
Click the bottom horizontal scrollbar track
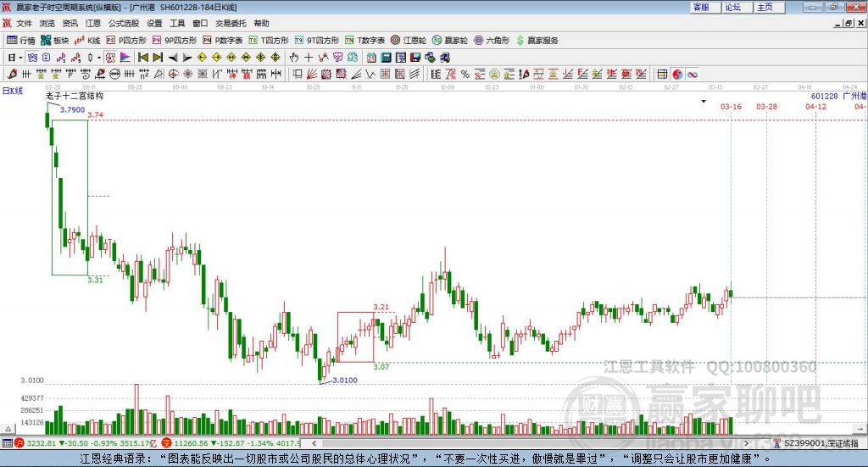pos(531,443)
